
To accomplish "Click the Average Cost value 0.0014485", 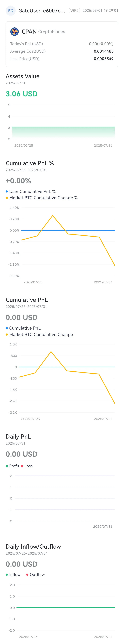I will (x=104, y=51).
